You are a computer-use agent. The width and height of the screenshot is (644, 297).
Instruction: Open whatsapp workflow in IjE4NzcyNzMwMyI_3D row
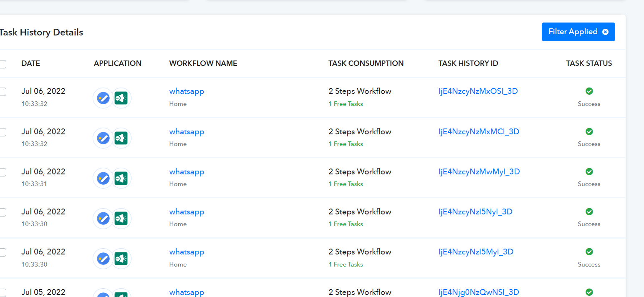(187, 171)
